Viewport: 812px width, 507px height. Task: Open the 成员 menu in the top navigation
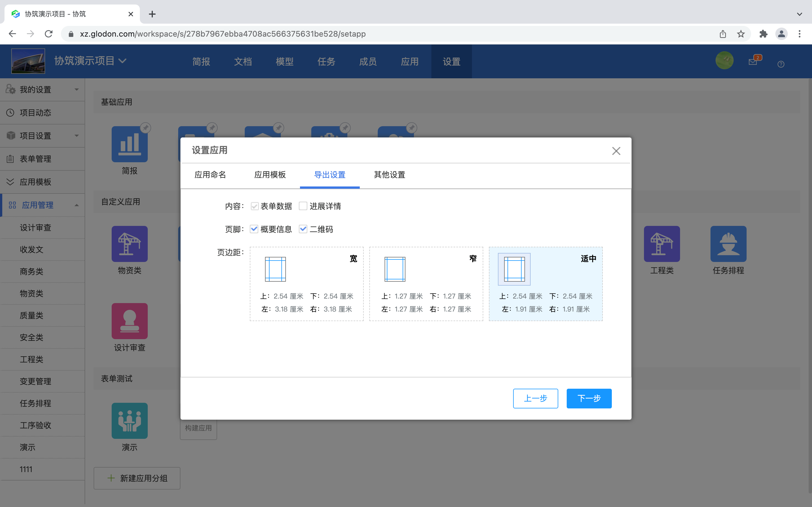(x=367, y=61)
